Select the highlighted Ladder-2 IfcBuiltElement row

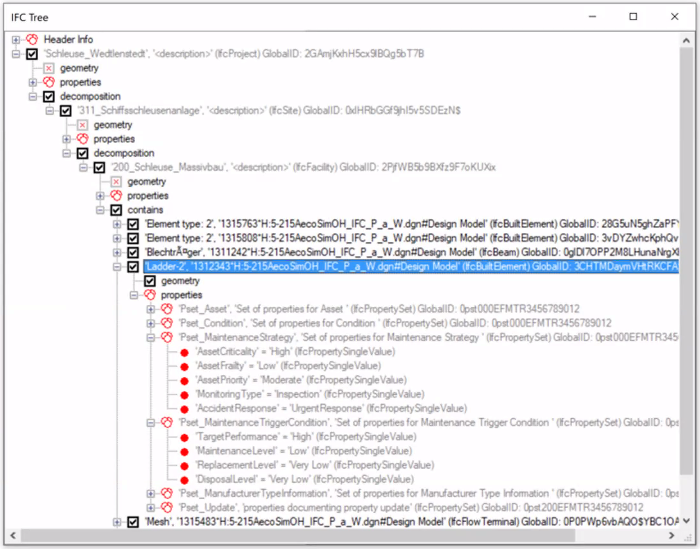tap(411, 266)
